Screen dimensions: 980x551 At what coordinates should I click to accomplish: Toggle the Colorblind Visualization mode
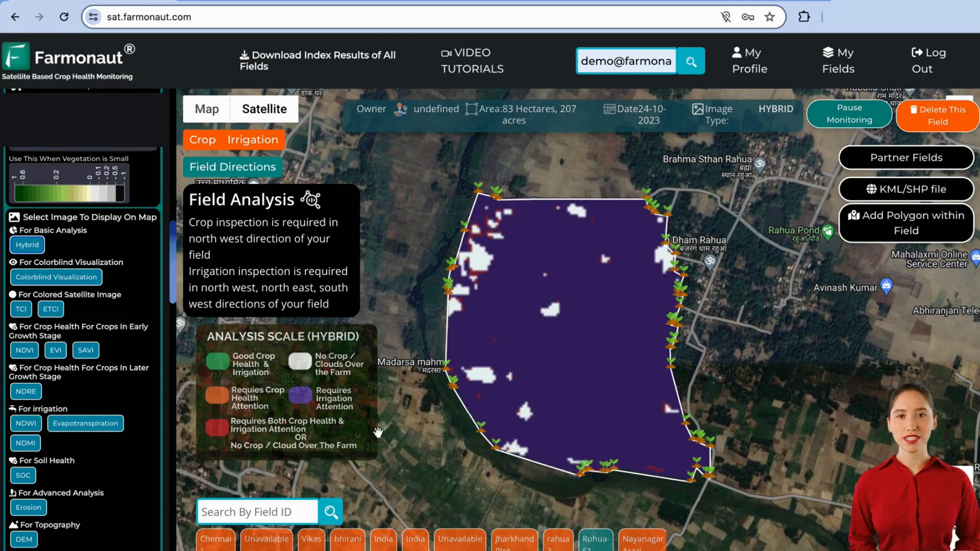coord(56,277)
